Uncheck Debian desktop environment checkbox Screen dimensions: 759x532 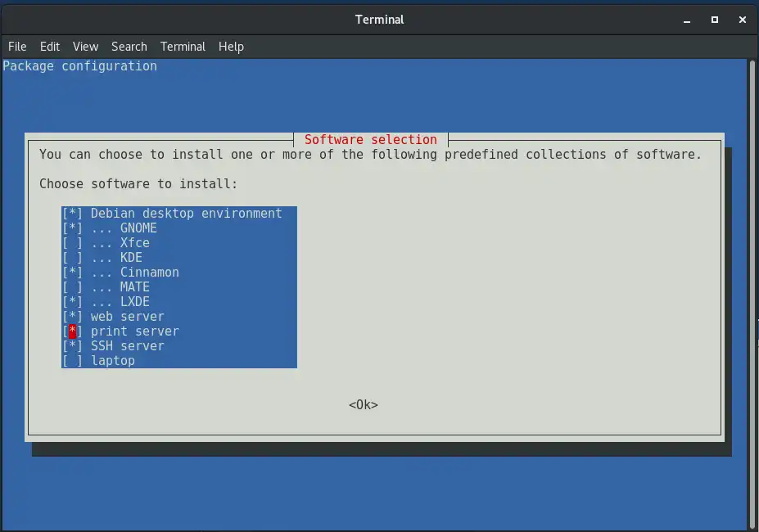coord(73,214)
